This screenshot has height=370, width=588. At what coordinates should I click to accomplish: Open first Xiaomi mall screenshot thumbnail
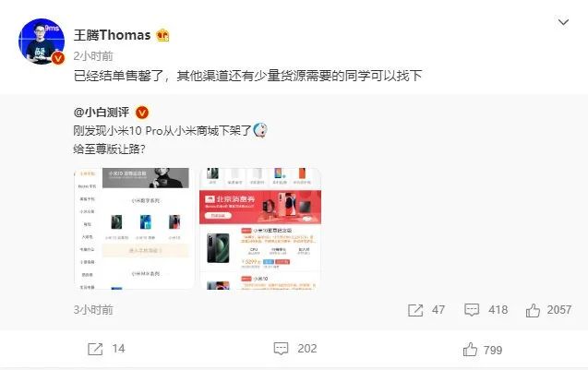134,228
